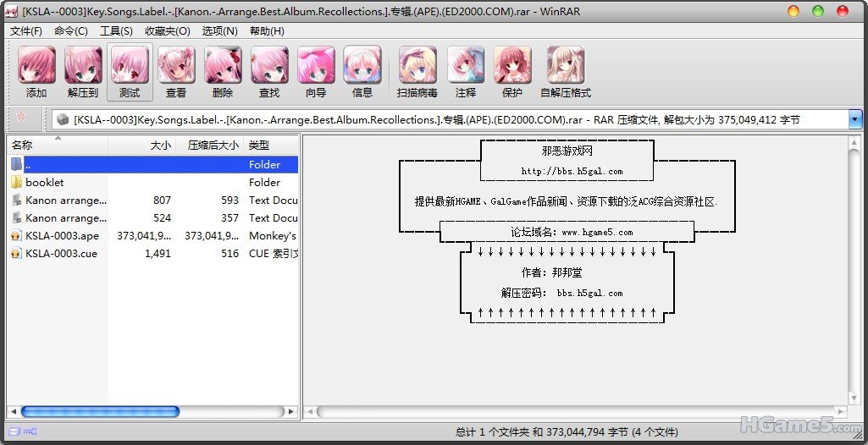868x445 pixels.
Task: Click the parent folder '..' icon
Action: 17,164
